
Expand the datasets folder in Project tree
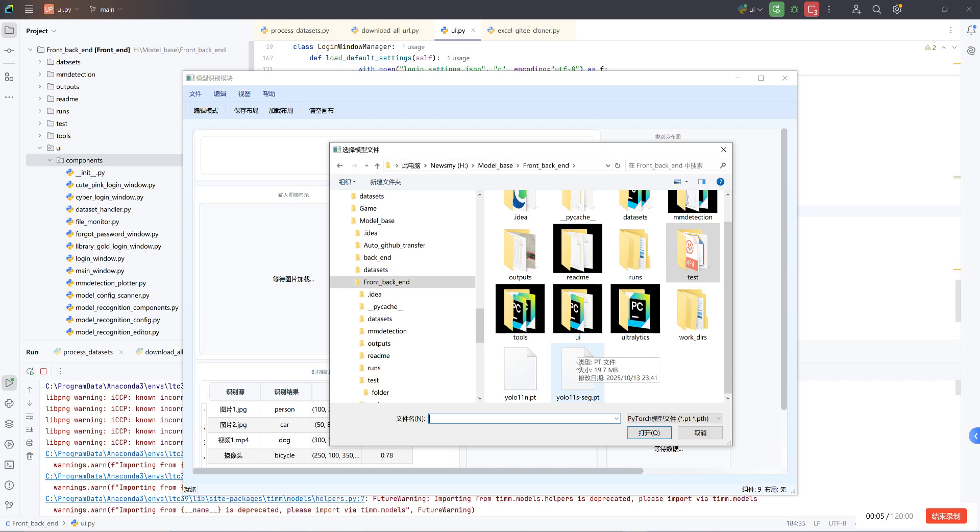(x=40, y=62)
